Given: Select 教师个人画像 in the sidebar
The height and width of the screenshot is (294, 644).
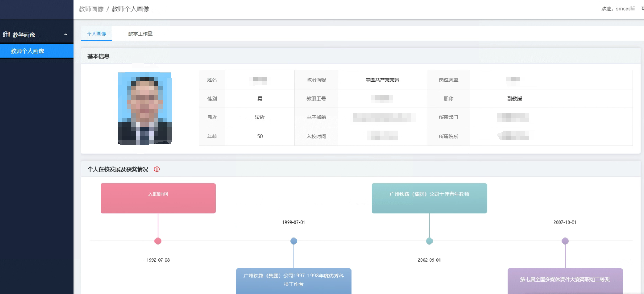Looking at the screenshot, I should click(x=28, y=51).
